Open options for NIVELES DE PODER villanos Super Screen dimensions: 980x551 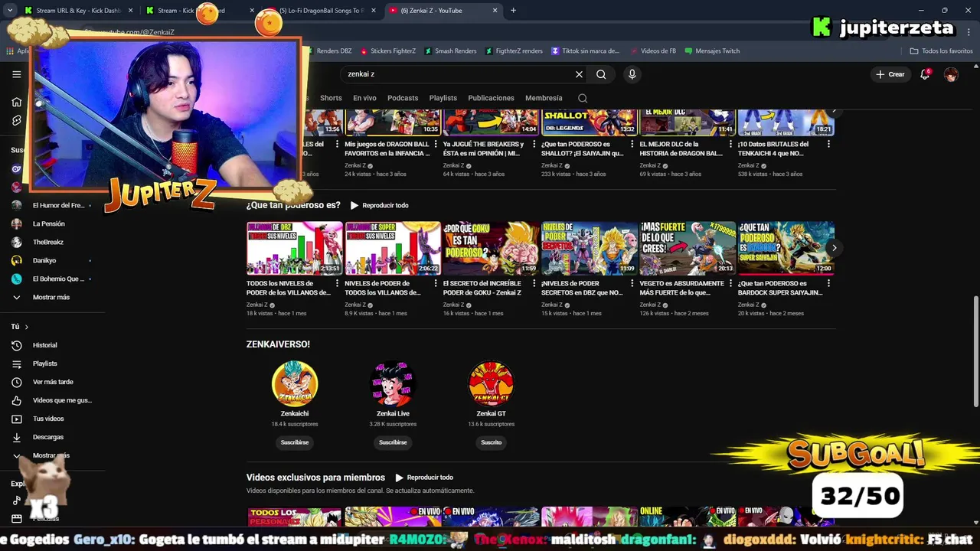click(x=436, y=283)
